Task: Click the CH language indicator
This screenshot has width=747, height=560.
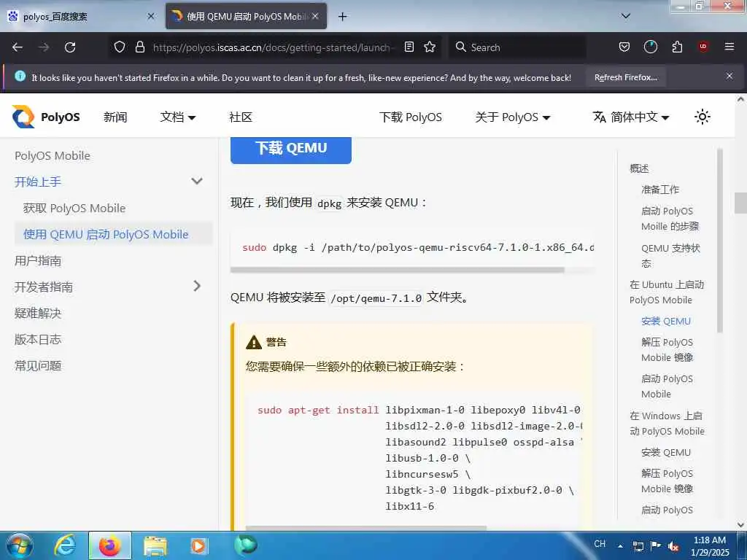Action: click(x=600, y=544)
